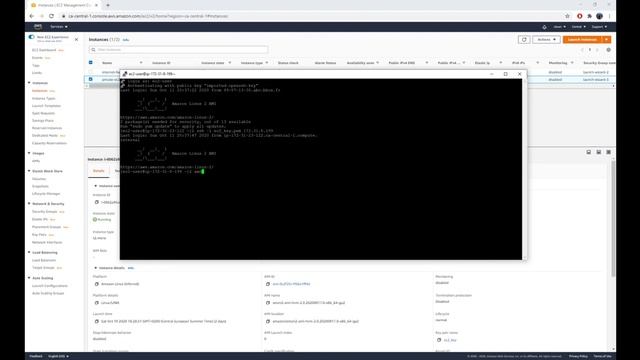The image size is (640, 360).
Task: Click the Filter instances search field
Action: click(x=178, y=50)
